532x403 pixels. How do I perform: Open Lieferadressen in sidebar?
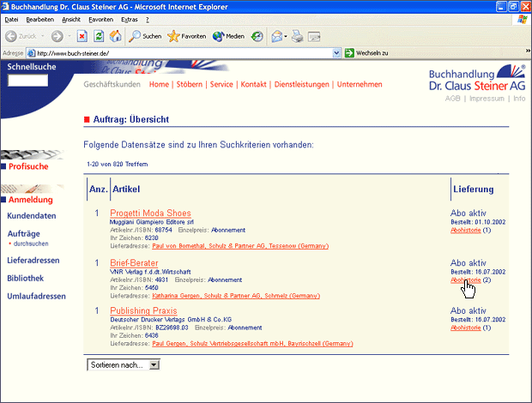[33, 261]
